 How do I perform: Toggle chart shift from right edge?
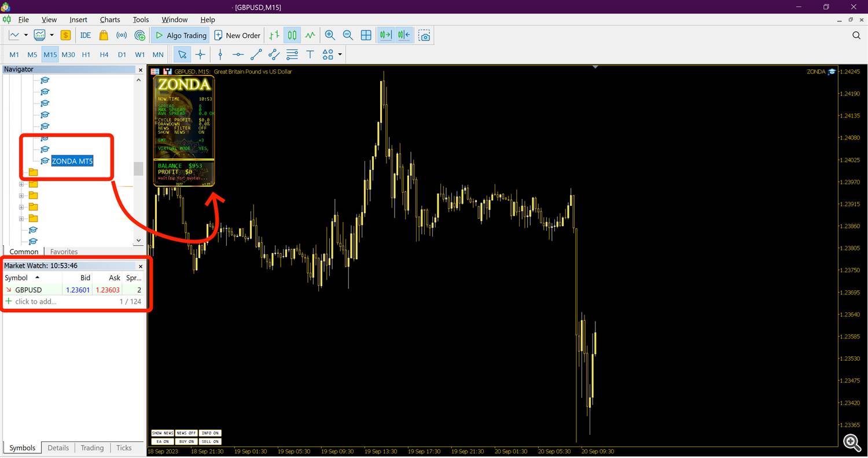click(x=404, y=35)
